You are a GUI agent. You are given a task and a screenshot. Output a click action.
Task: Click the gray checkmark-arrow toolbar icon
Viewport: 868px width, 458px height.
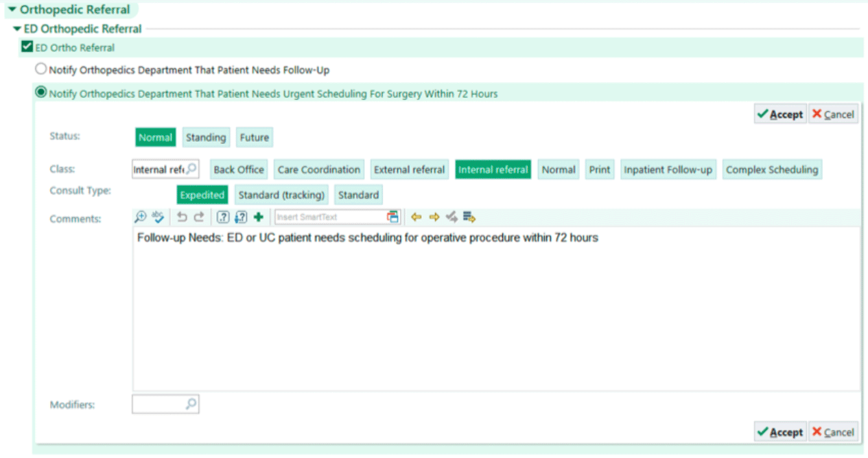point(451,217)
